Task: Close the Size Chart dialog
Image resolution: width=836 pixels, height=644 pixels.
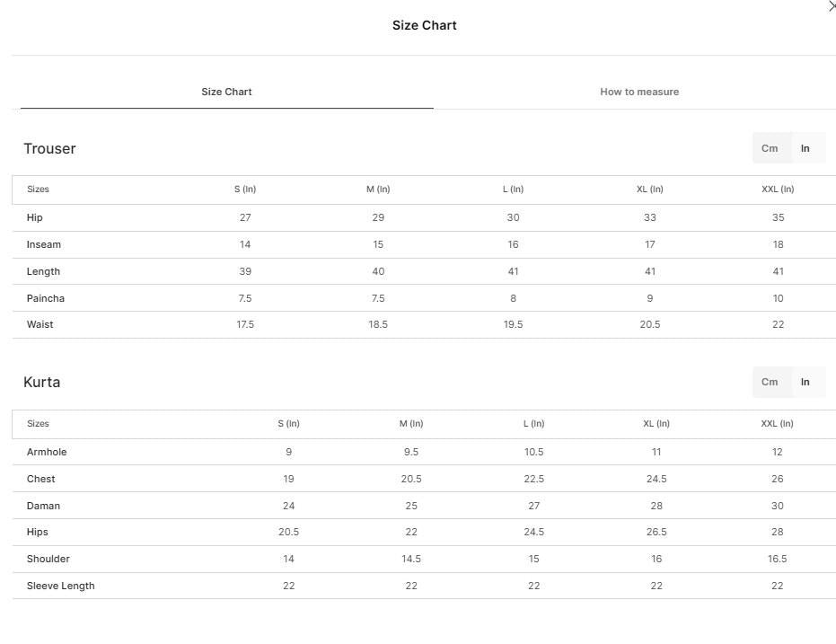Action: point(832,6)
